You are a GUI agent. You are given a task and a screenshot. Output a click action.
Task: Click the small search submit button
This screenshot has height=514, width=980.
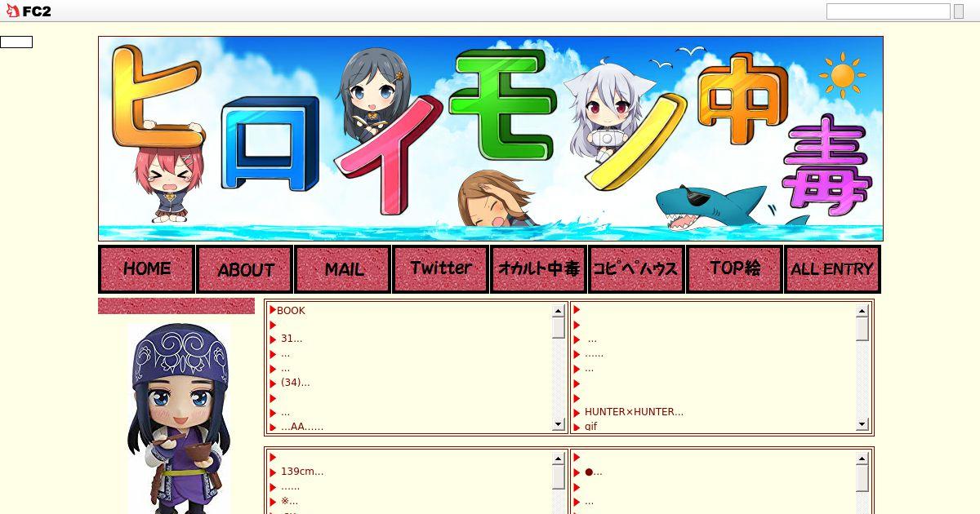click(x=959, y=11)
